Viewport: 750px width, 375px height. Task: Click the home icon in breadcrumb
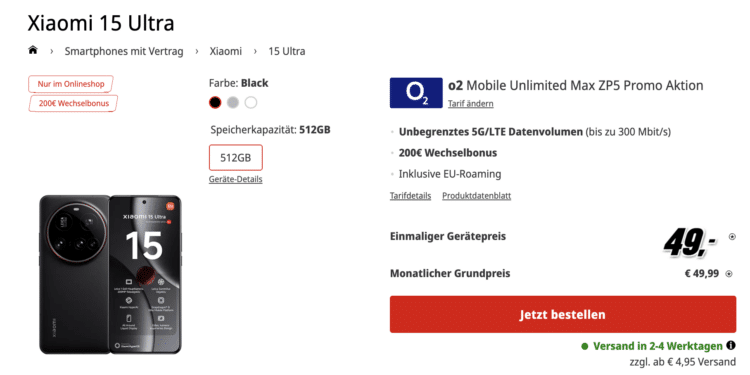[x=33, y=50]
